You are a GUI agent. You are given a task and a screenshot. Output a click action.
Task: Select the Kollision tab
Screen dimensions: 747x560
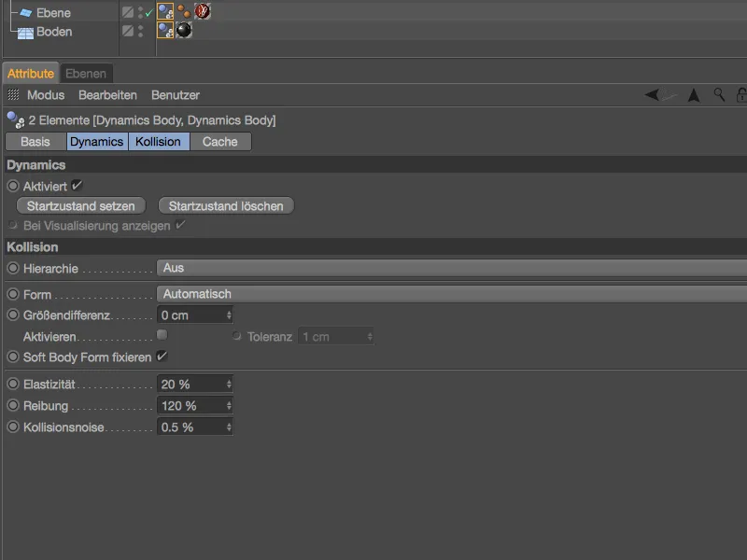pos(158,142)
